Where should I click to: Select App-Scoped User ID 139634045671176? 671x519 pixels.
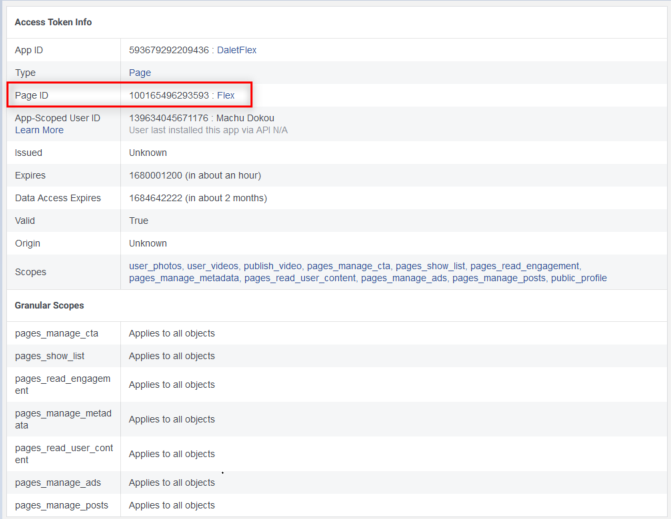tap(169, 118)
